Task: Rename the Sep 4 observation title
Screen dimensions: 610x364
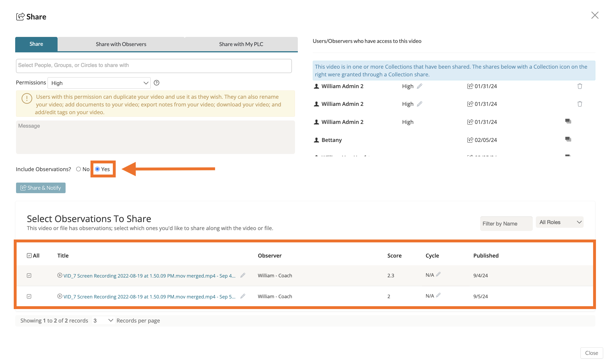Action: click(243, 275)
